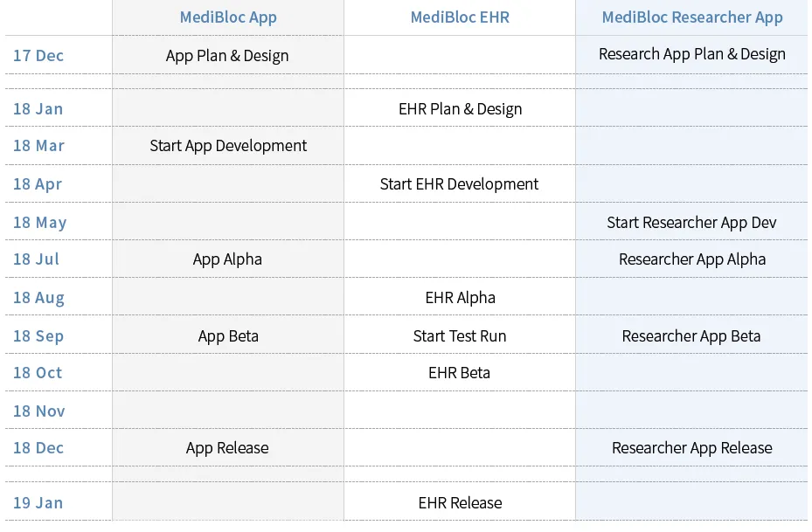Click the MediBloc Researcher App header
Screen dimensions: 812x532
tap(692, 17)
